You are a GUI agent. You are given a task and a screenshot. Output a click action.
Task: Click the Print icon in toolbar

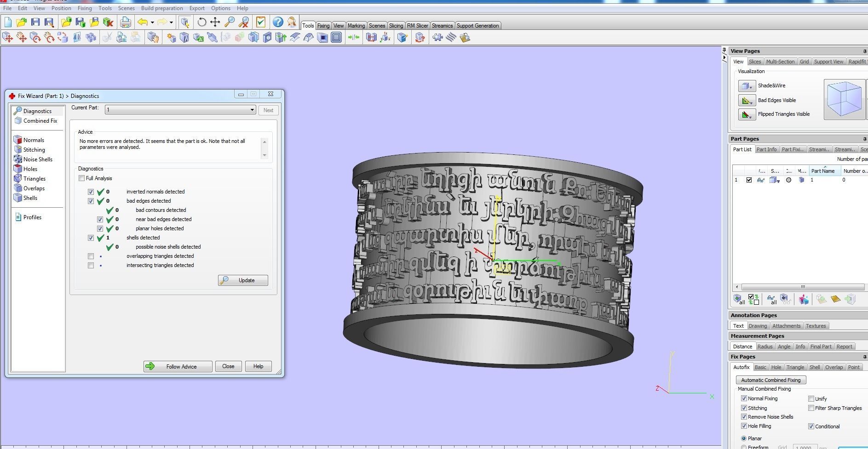click(125, 22)
